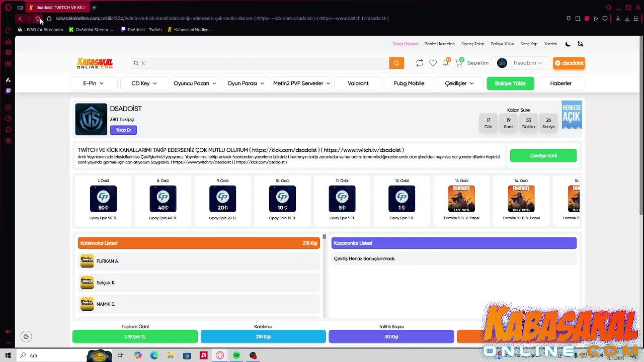
Task: Open a new browser tab
Action: [x=94, y=8]
